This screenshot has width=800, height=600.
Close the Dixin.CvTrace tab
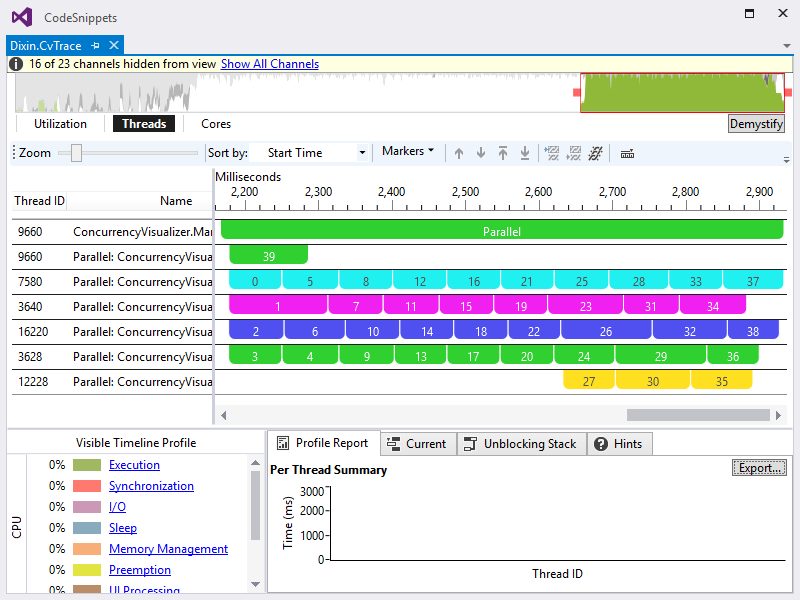click(x=114, y=45)
